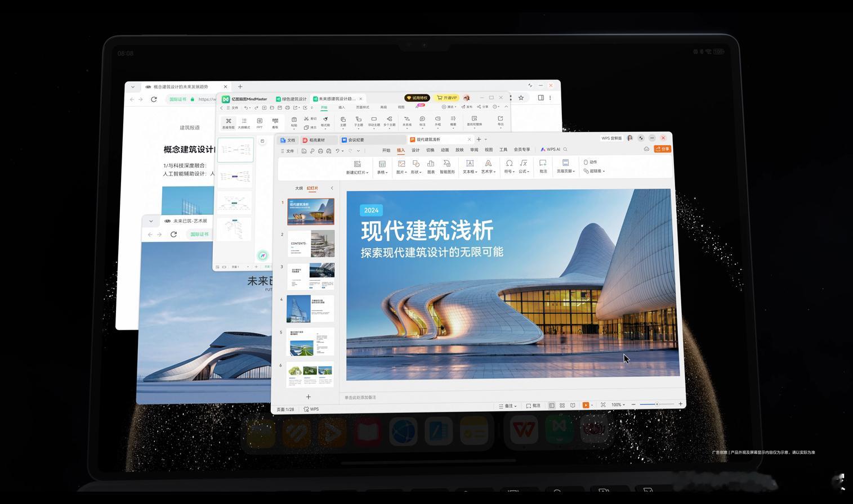Switch to 设计 tab in WPS
This screenshot has width=853, height=504.
pos(416,150)
